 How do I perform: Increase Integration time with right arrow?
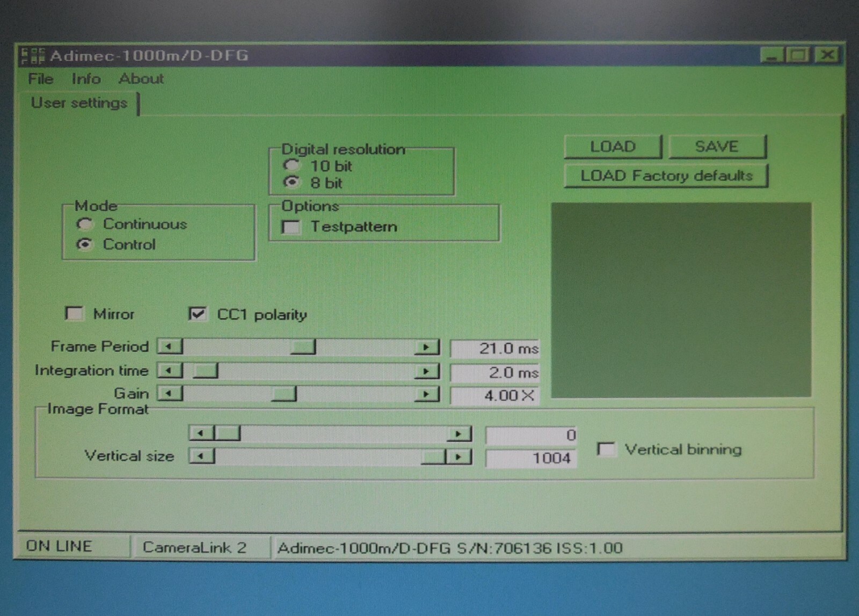click(x=427, y=371)
